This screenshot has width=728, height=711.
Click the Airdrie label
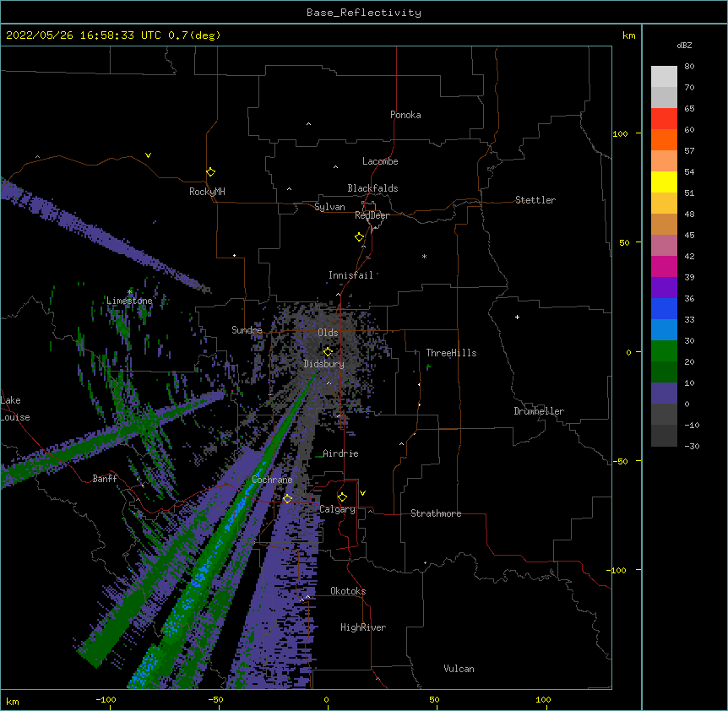[340, 453]
